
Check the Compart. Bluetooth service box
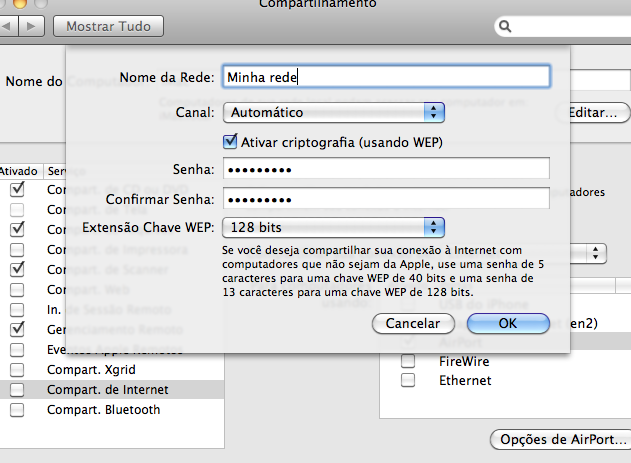pos(17,410)
